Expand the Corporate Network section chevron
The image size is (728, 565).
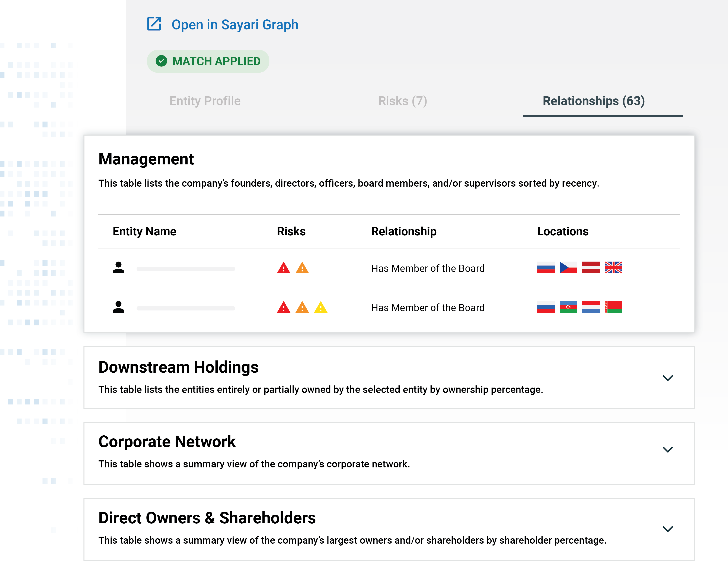click(668, 450)
